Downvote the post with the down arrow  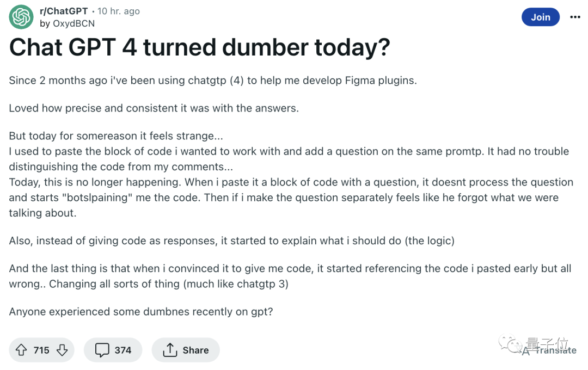62,350
